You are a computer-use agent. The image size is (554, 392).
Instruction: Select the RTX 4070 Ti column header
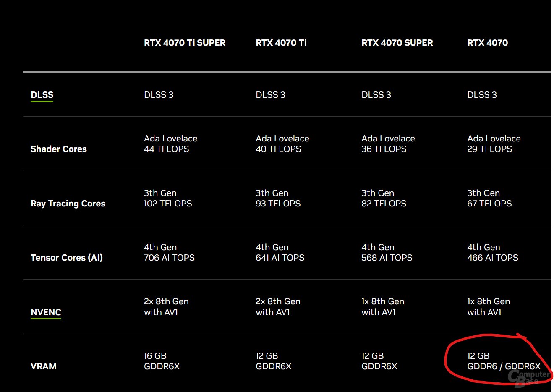[x=281, y=43]
